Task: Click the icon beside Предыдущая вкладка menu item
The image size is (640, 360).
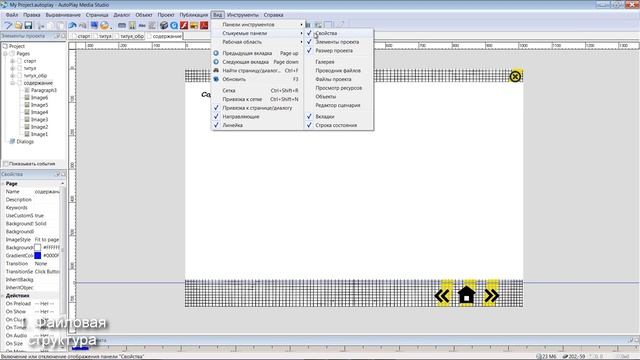Action: click(216, 53)
